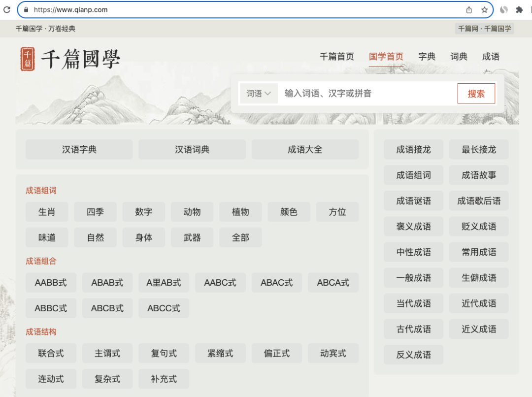Go to the 成语 navigation tab
The image size is (532, 397).
(x=491, y=57)
